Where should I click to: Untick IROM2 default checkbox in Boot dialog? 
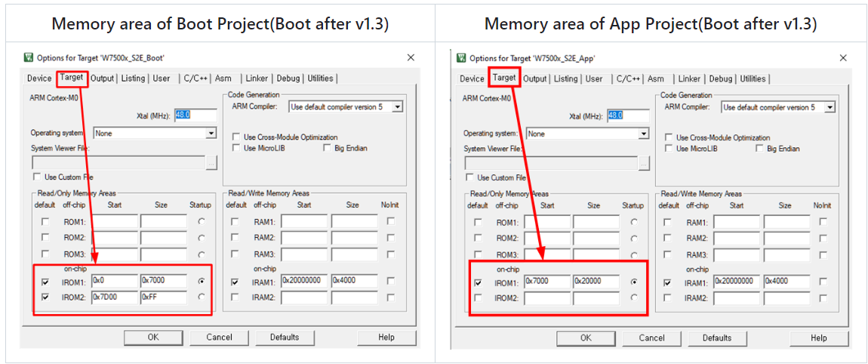45,297
